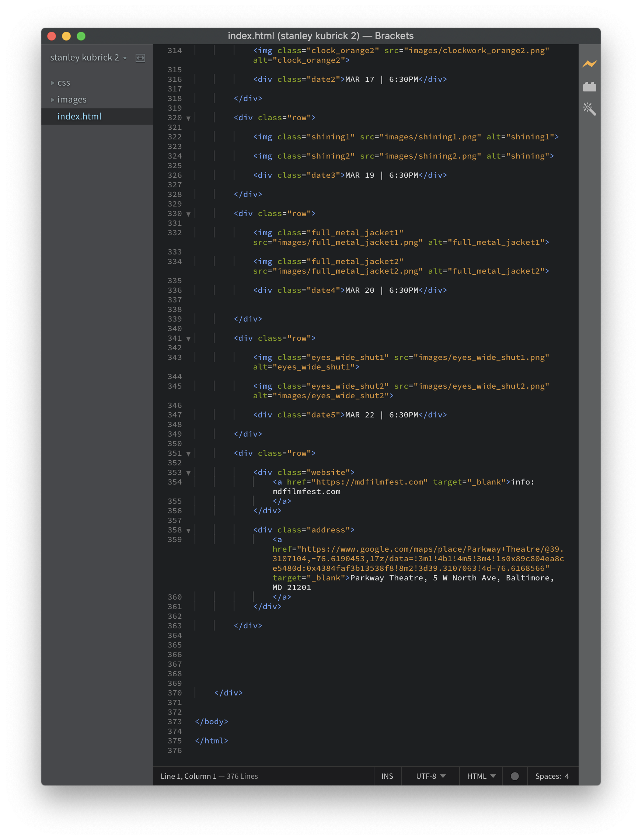Click line number 373 in the gutter
This screenshot has height=840, width=642.
pos(175,722)
